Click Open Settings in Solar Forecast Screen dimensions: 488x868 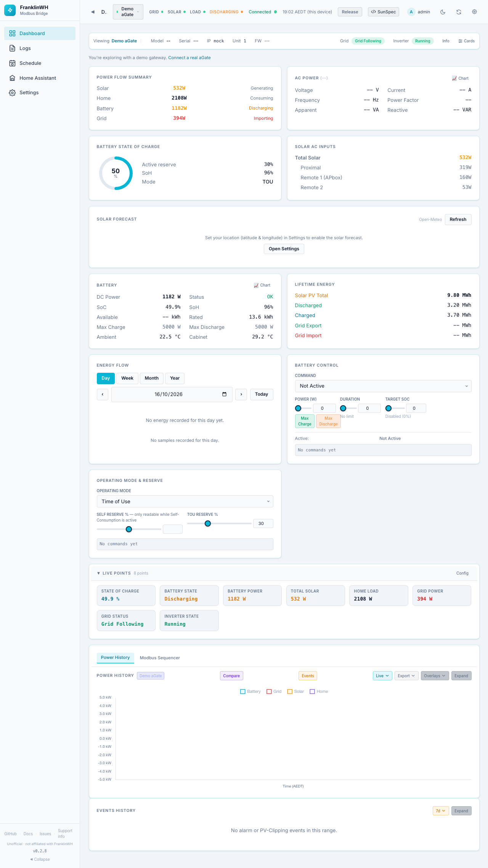tap(284, 249)
